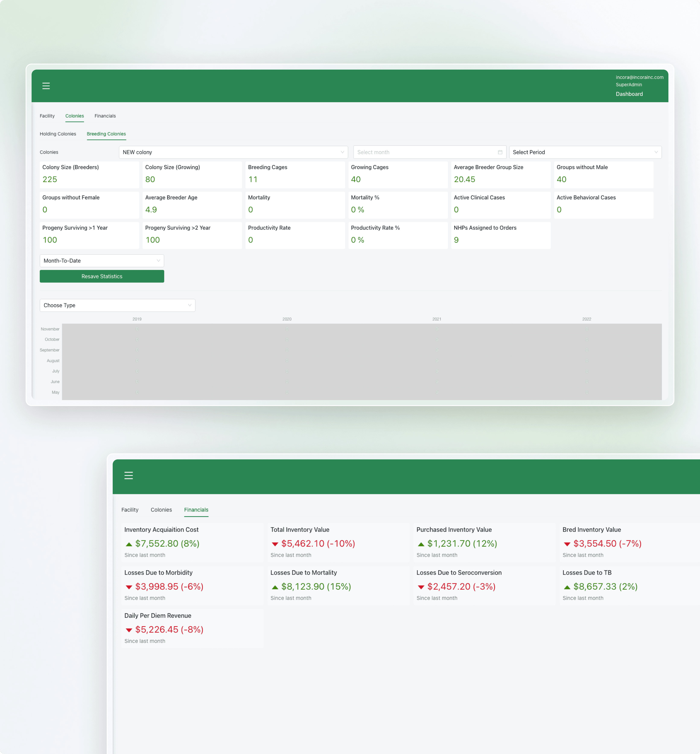The image size is (700, 754).
Task: Click May row label in chart
Action: click(x=56, y=392)
